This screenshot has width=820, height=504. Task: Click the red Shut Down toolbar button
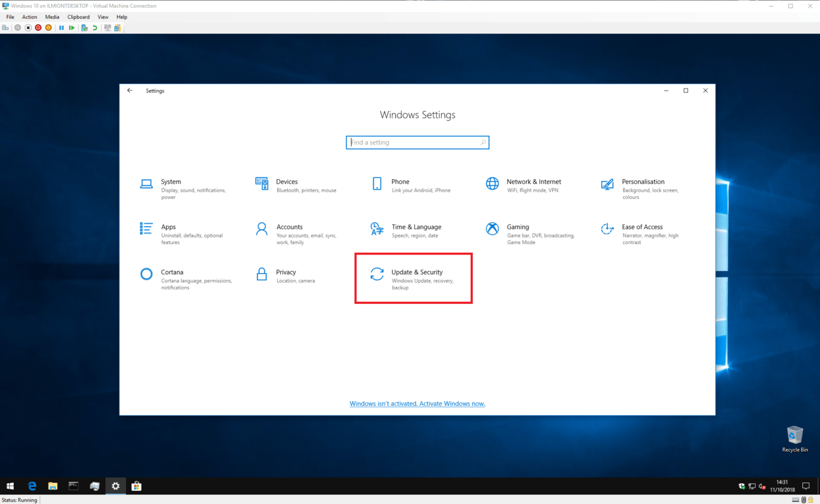click(38, 28)
